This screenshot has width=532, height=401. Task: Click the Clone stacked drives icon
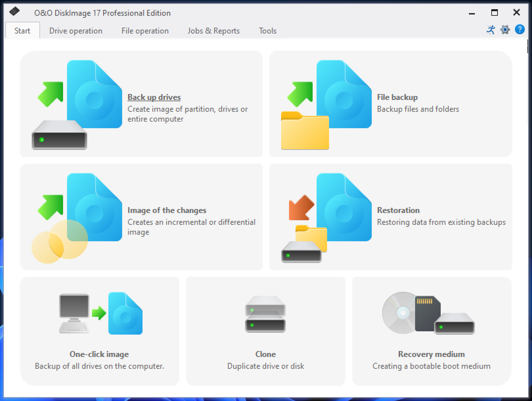tap(265, 314)
